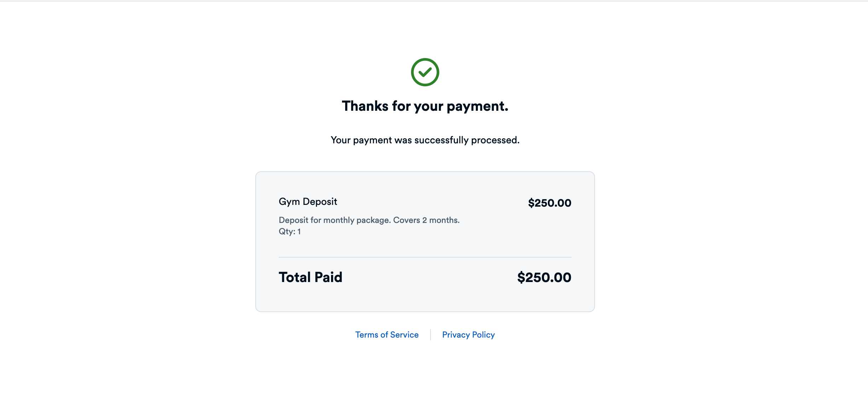Viewport: 868px width, 414px height.
Task: Click the Gym Deposit $250.00 line price
Action: coord(549,203)
